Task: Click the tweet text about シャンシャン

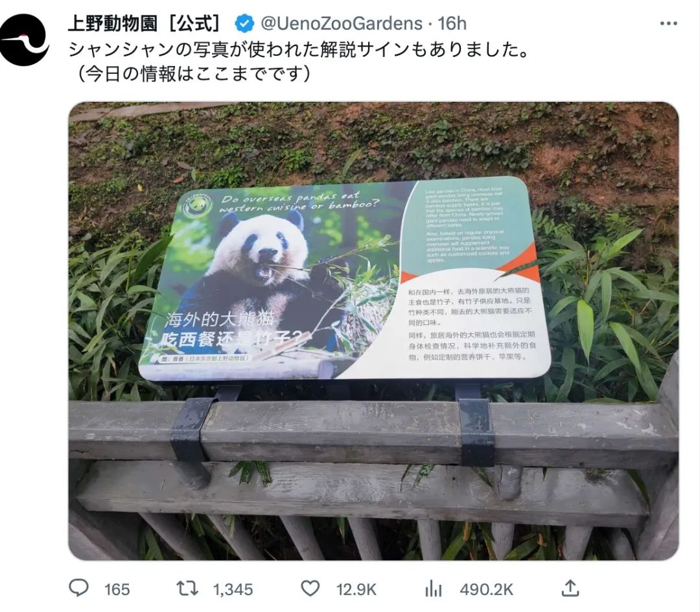Action: 298,49
